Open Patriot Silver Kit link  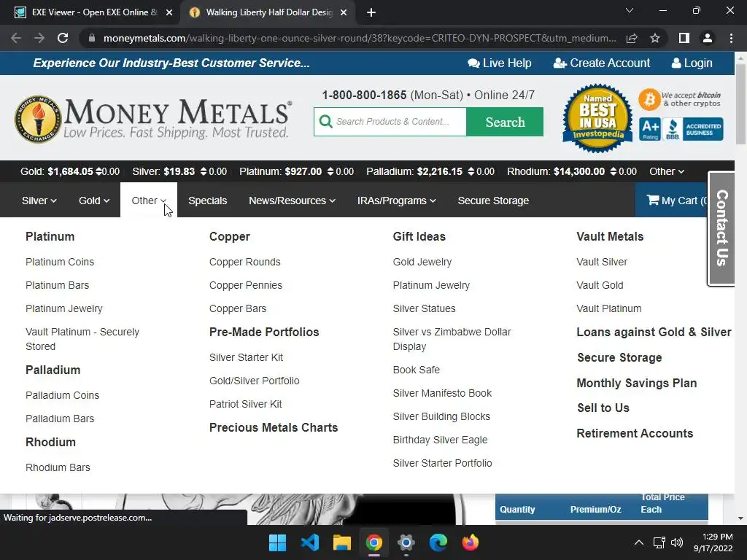pyautogui.click(x=245, y=404)
